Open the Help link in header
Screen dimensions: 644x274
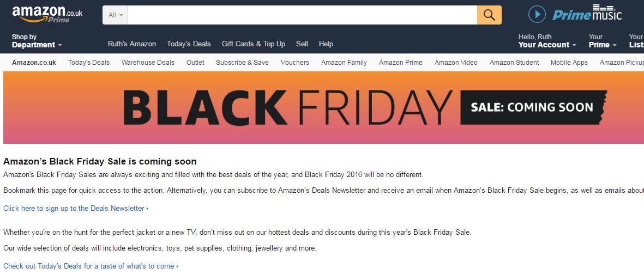pyautogui.click(x=326, y=44)
